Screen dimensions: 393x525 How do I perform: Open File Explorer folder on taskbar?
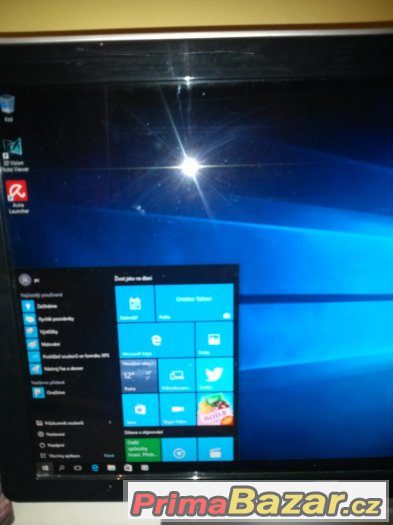coord(111,468)
